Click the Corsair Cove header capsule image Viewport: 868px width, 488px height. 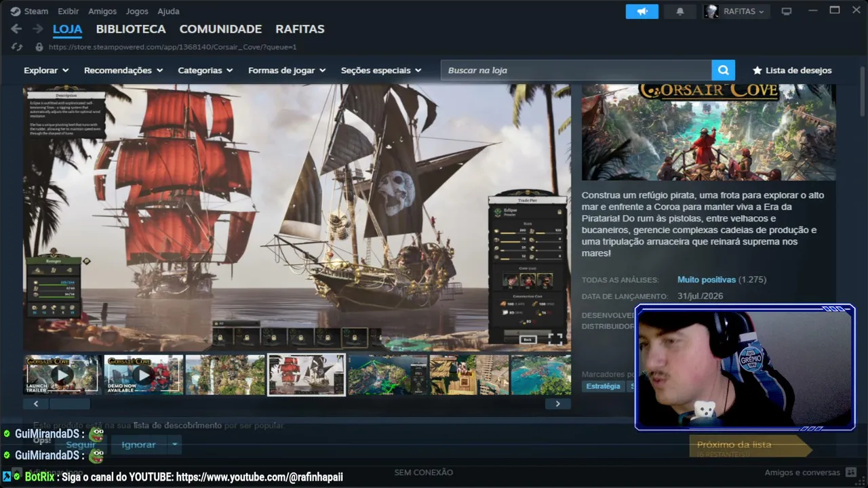coord(709,132)
